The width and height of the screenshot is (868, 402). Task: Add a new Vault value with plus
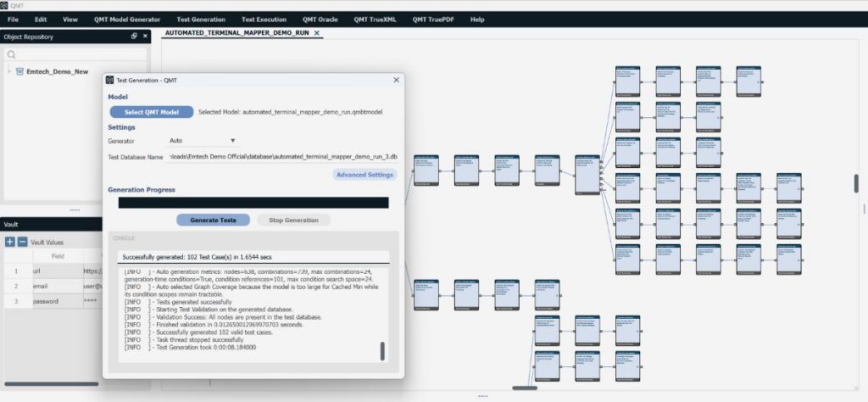tap(10, 242)
